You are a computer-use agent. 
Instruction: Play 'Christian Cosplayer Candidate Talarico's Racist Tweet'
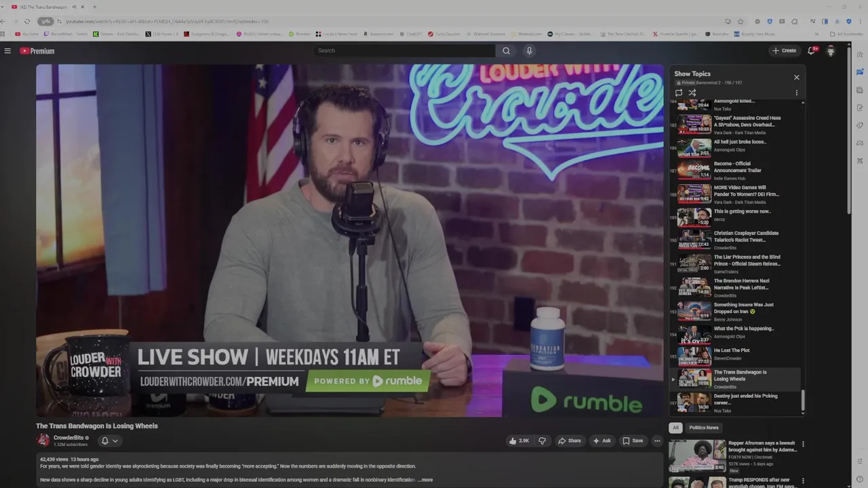pos(736,240)
